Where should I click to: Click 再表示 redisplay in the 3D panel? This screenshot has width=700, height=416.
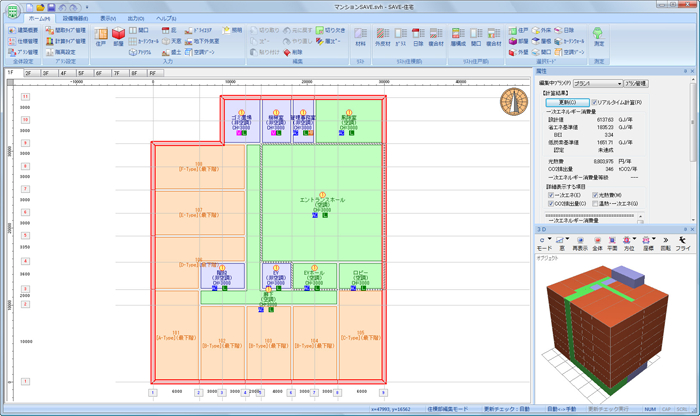point(580,244)
